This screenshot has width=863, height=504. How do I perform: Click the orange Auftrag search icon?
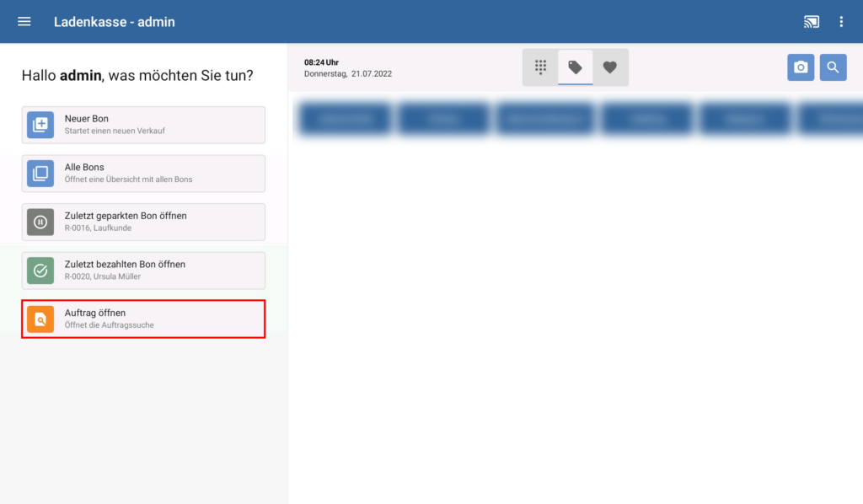(40, 319)
